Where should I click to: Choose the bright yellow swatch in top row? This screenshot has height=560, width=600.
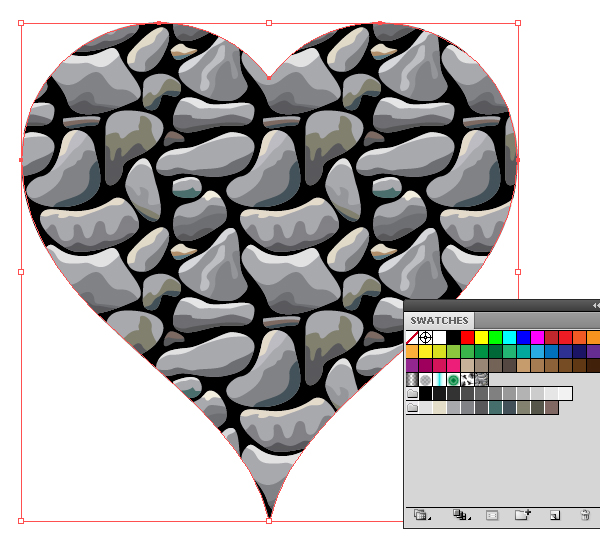481,338
